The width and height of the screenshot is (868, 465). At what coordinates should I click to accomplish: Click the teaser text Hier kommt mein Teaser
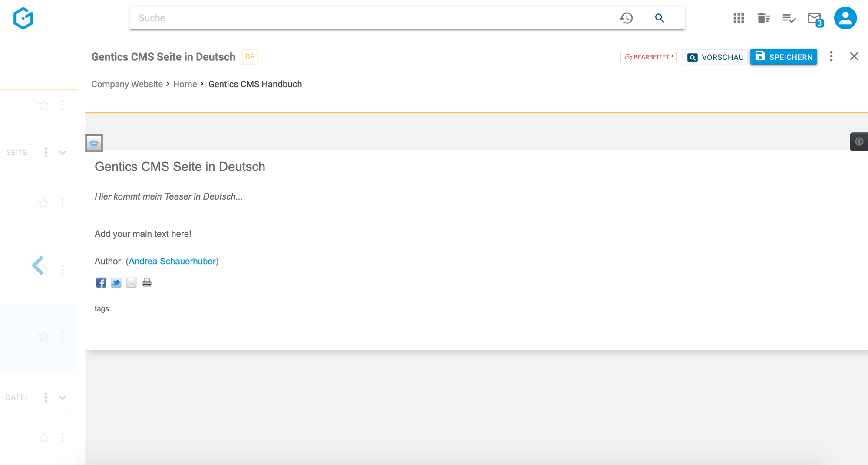point(168,196)
